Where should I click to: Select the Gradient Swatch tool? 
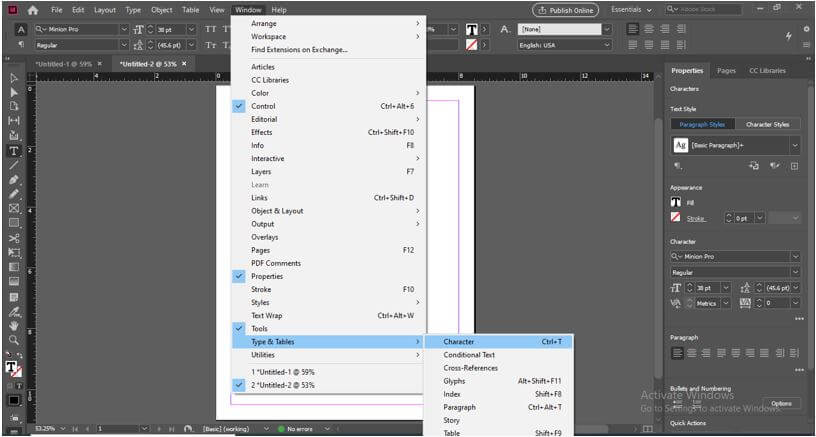click(x=14, y=267)
